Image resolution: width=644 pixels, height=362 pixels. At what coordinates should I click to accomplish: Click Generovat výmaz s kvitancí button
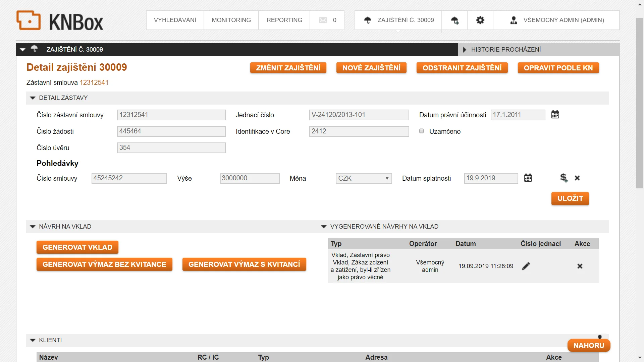(x=244, y=264)
